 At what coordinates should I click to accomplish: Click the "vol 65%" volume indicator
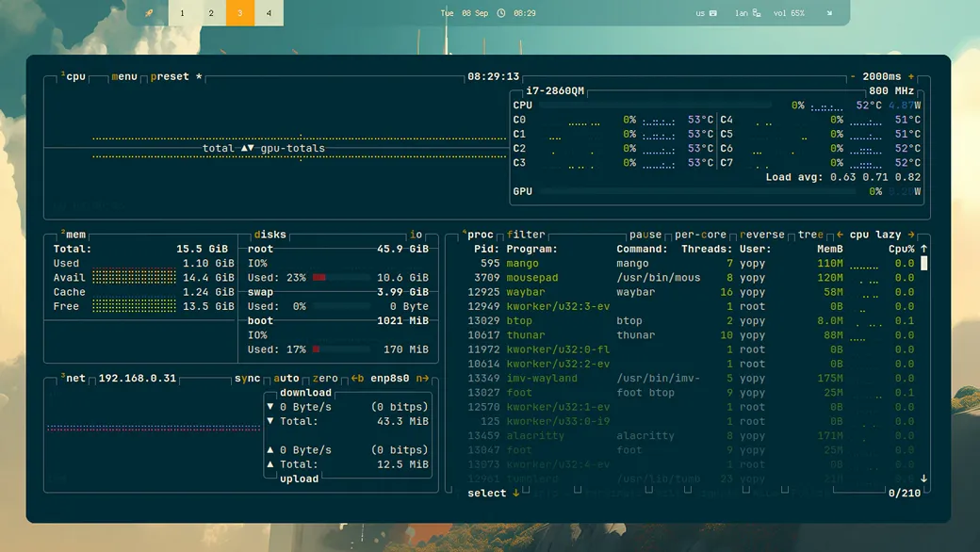(789, 13)
